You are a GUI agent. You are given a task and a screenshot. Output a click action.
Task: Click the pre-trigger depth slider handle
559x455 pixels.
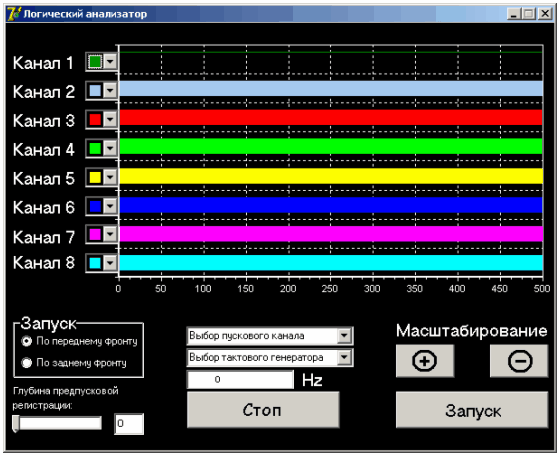pyautogui.click(x=16, y=423)
